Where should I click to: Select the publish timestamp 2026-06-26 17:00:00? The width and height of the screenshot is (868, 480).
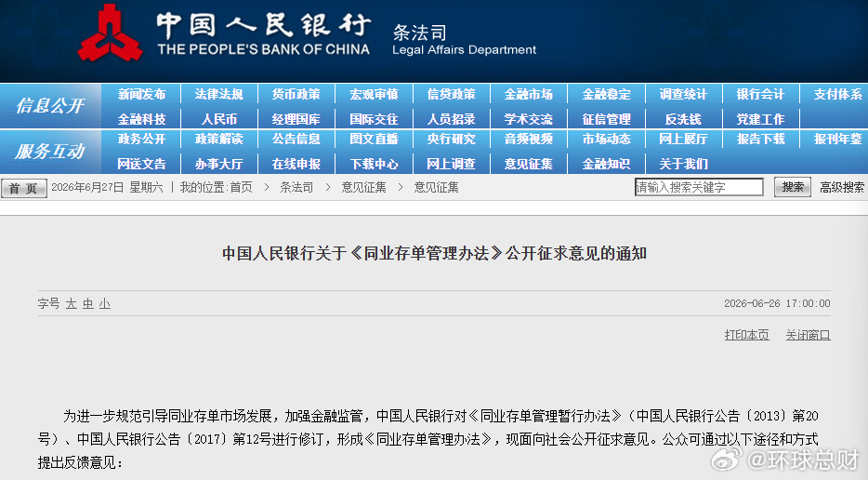777,304
